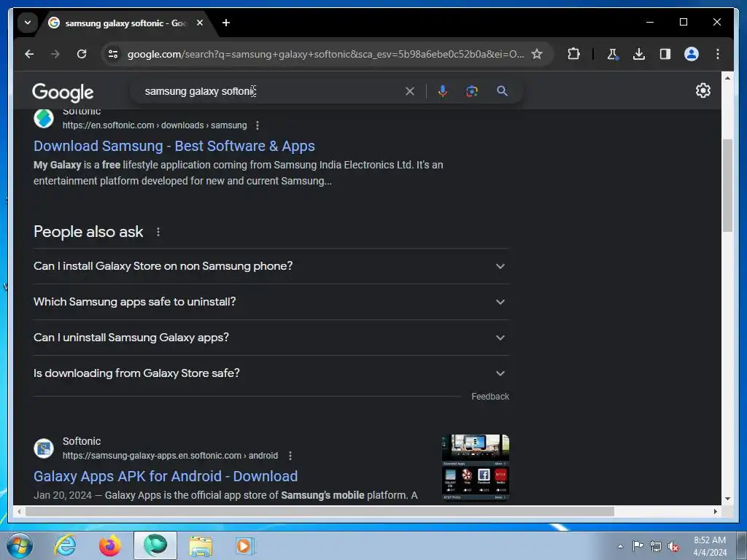Toggle the browser side panel
This screenshot has width=747, height=560.
point(665,54)
